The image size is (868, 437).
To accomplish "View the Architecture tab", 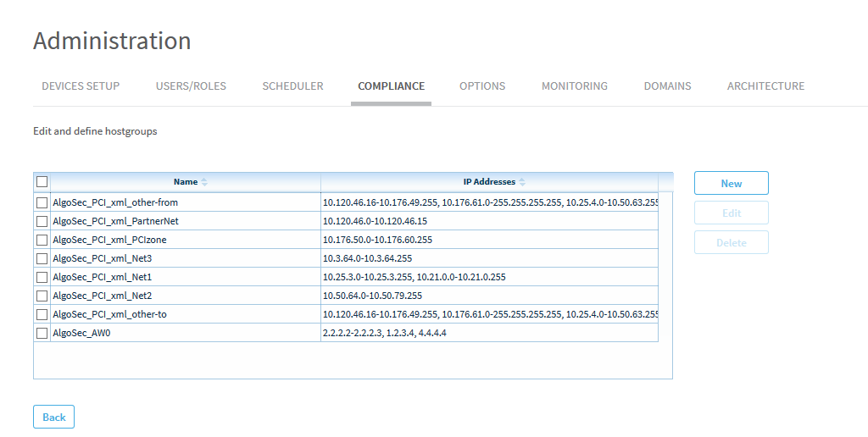I will 765,86.
